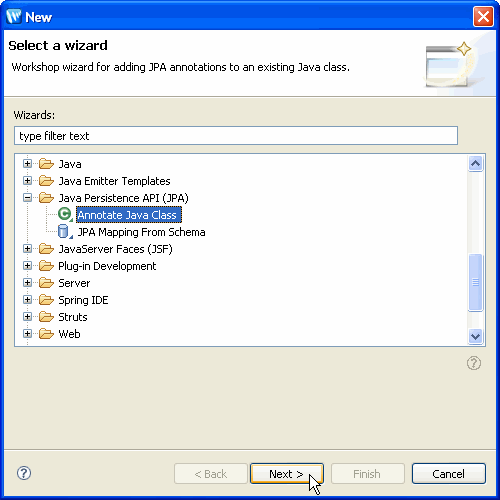
Task: Expand the Plug-in Development node
Action: [28, 266]
